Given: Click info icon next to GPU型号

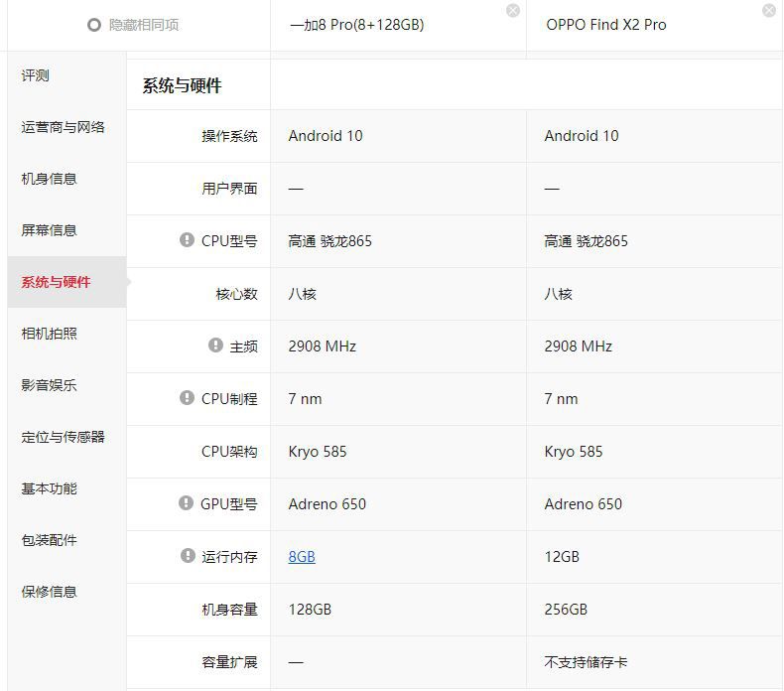Looking at the screenshot, I should [x=186, y=503].
